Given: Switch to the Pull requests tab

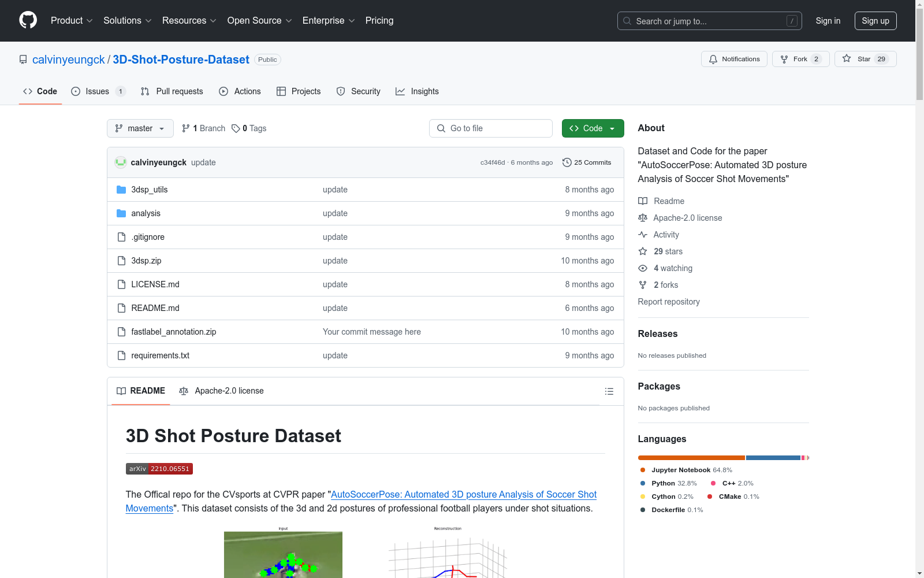Looking at the screenshot, I should [172, 91].
